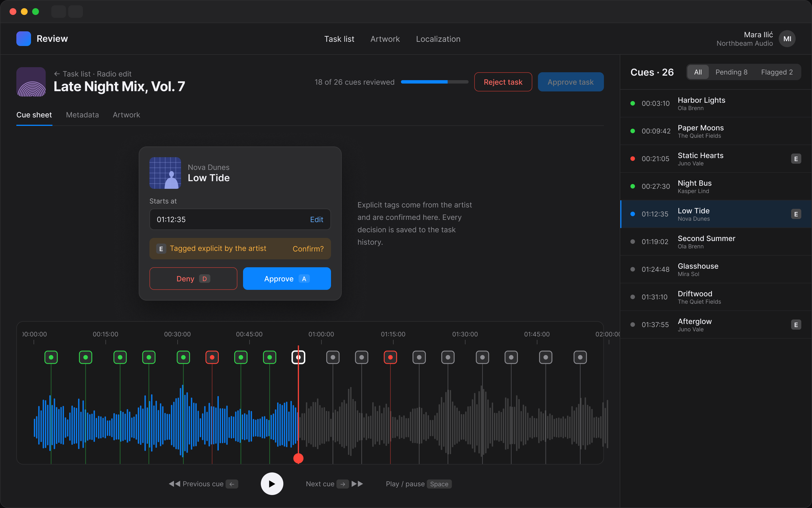Select Harbor Lights cue row
This screenshot has width=812, height=508.
coord(716,104)
